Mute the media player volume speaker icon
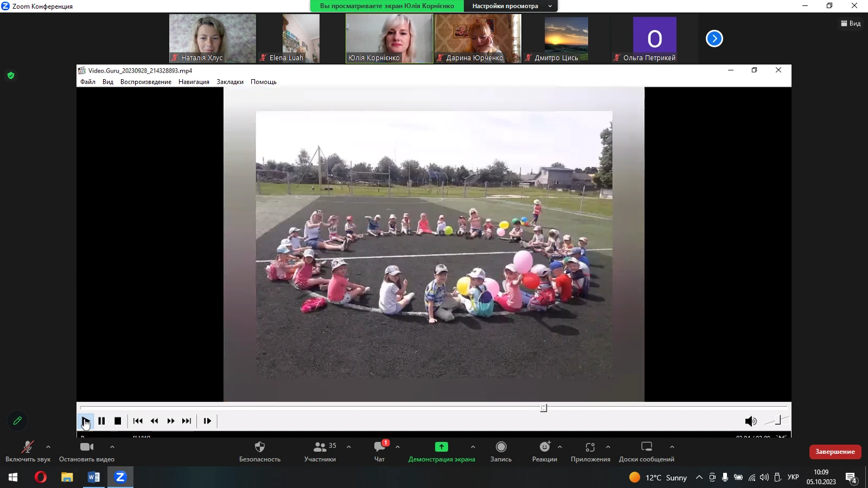 tap(750, 421)
